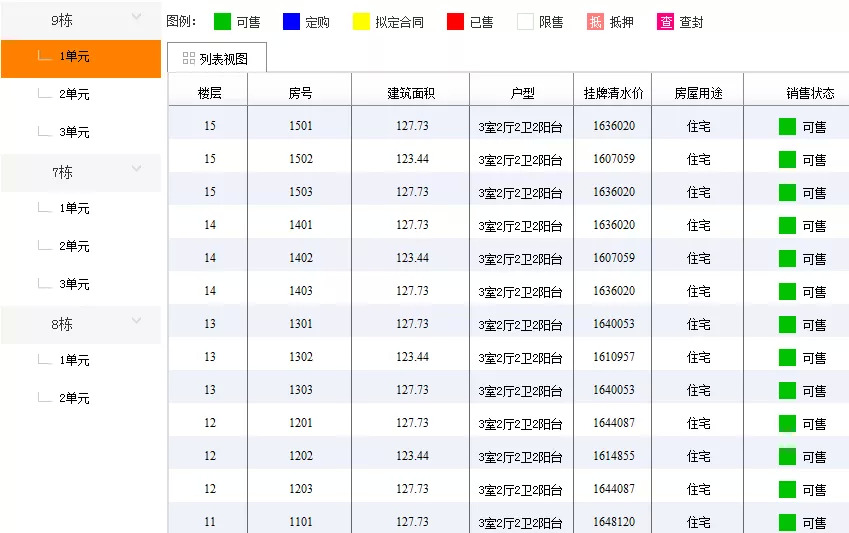Click green status square in row 1303
The image size is (849, 533).
tap(787, 391)
